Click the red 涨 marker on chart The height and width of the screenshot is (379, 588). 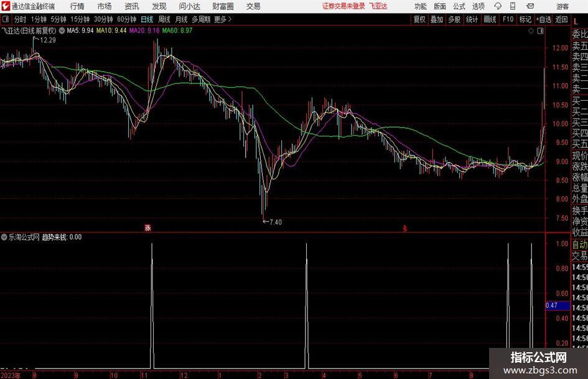(147, 228)
